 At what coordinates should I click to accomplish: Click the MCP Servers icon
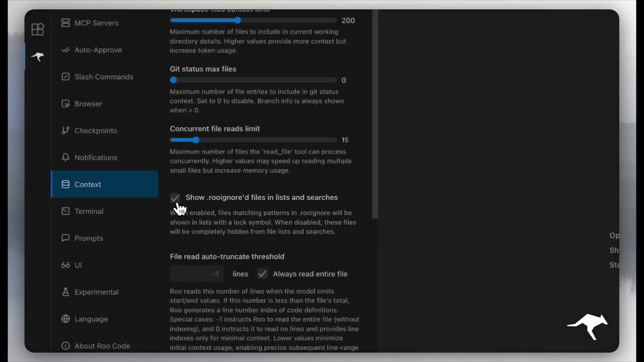65,23
